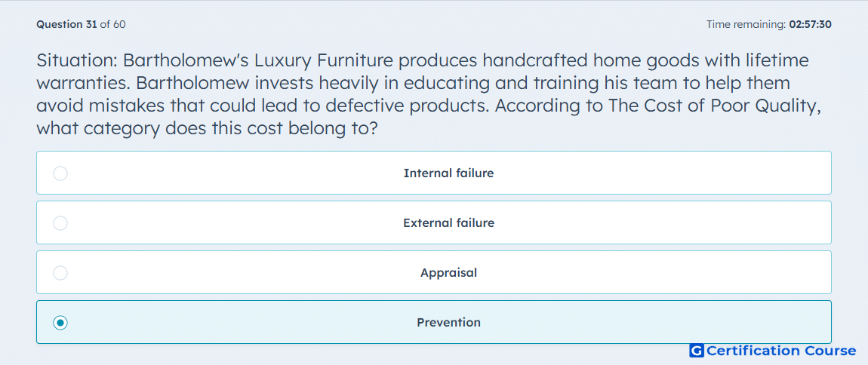Click 'The Cost of Poor Quality' phrase
868x365 pixels.
pyautogui.click(x=714, y=106)
